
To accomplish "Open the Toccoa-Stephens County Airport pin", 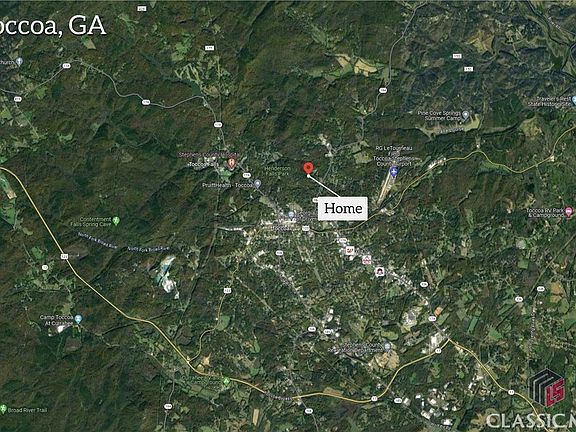I will pos(394,171).
